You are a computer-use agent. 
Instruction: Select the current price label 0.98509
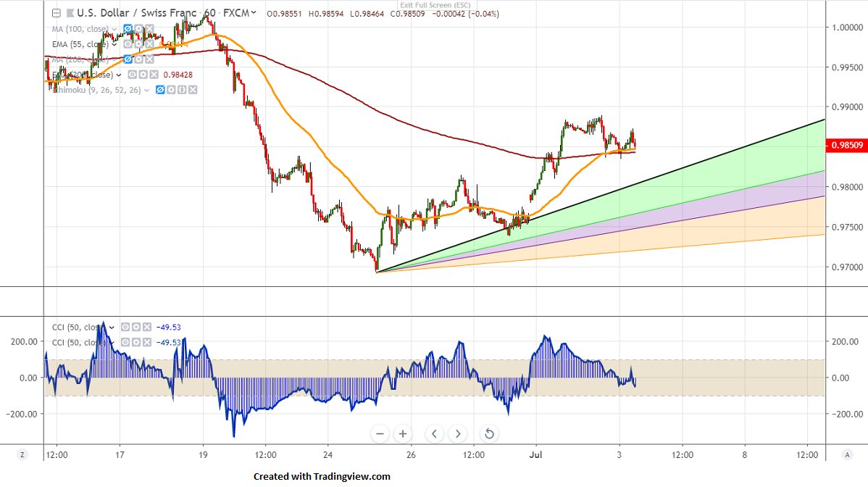click(846, 146)
